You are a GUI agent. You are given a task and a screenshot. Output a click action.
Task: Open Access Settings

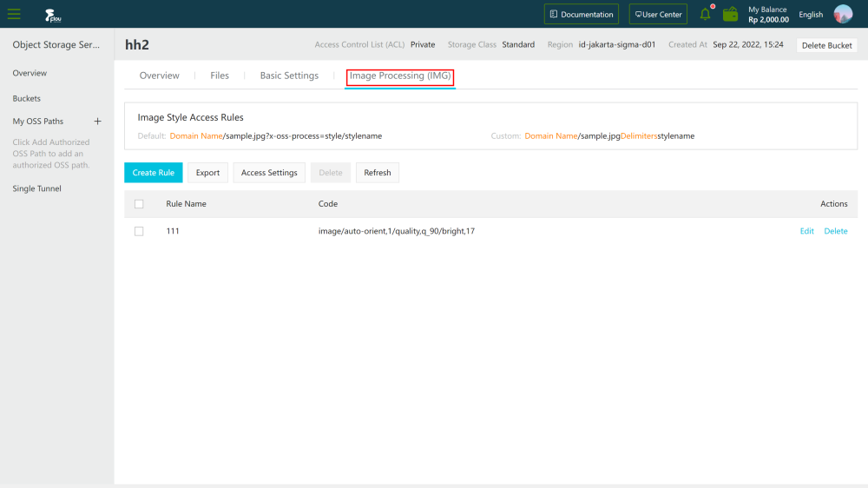point(269,173)
